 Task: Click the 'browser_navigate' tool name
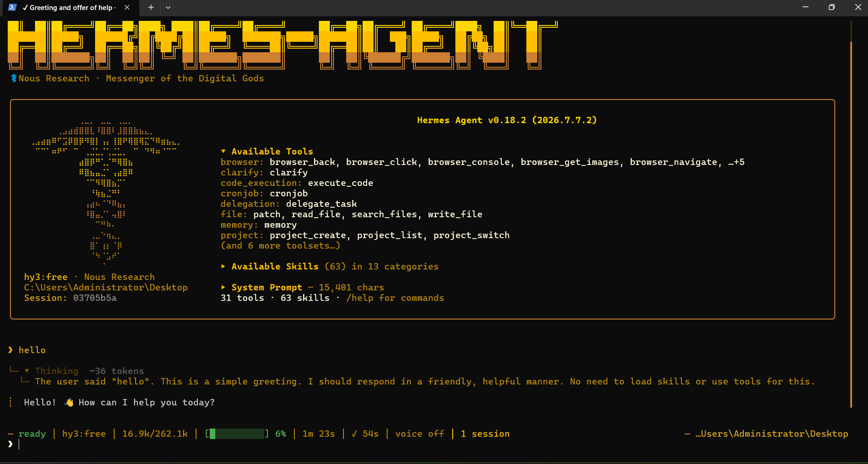pyautogui.click(x=674, y=162)
